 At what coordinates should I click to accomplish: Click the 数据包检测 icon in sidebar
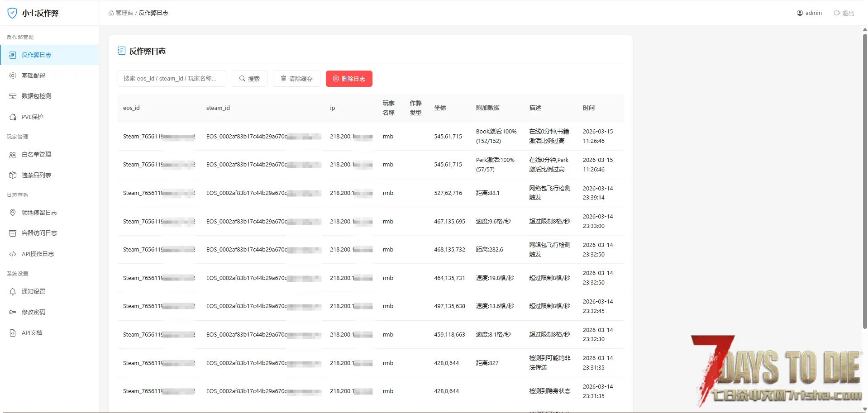tap(13, 96)
